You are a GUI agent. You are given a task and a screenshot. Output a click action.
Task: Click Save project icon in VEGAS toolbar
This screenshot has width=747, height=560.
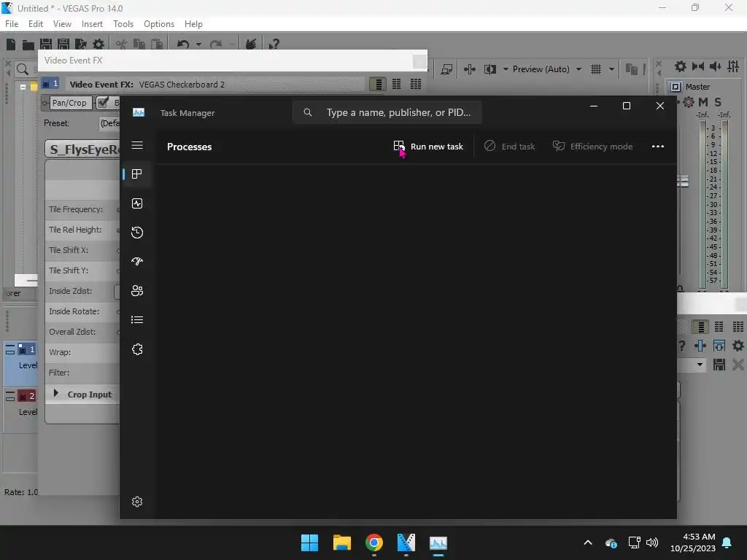[x=46, y=44]
